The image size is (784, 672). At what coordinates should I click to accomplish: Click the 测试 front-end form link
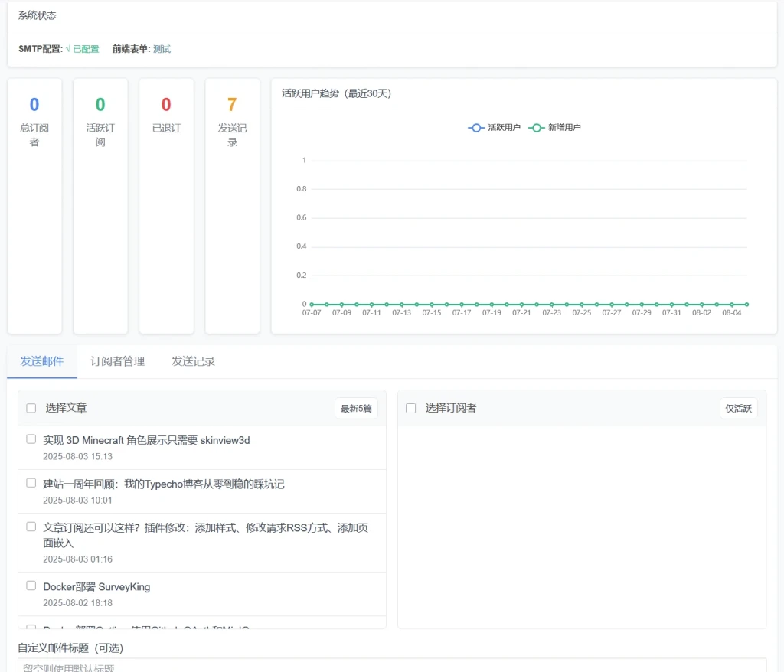pos(162,49)
